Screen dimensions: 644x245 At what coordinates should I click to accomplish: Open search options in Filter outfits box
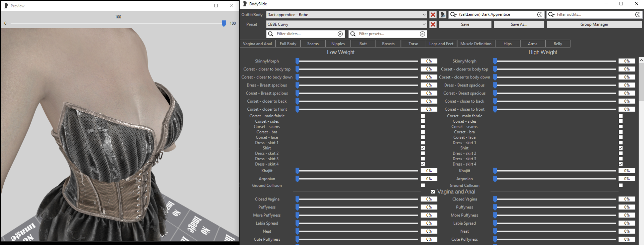pyautogui.click(x=551, y=14)
